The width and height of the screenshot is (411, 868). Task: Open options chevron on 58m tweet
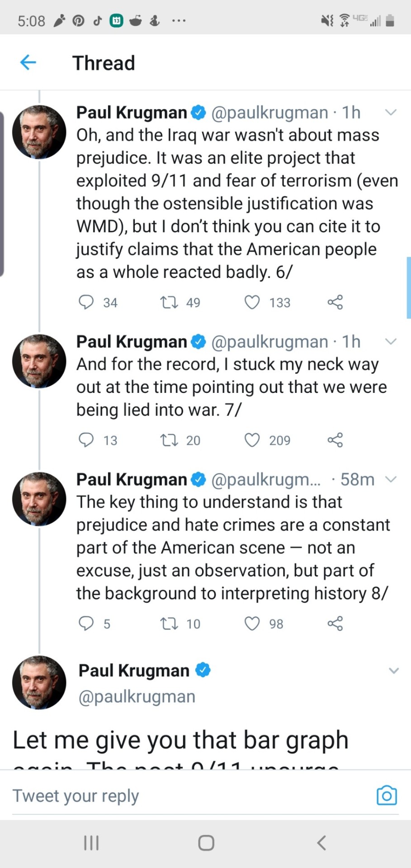coord(392,479)
